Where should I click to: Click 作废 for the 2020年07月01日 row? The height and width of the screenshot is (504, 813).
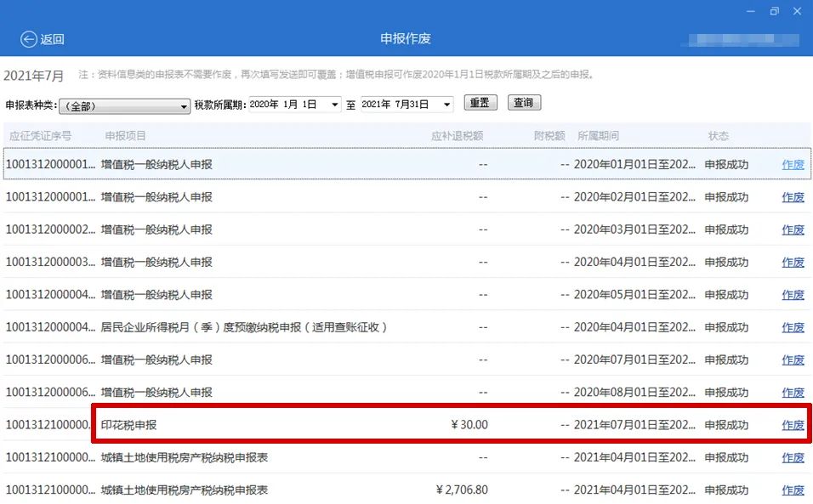(793, 360)
